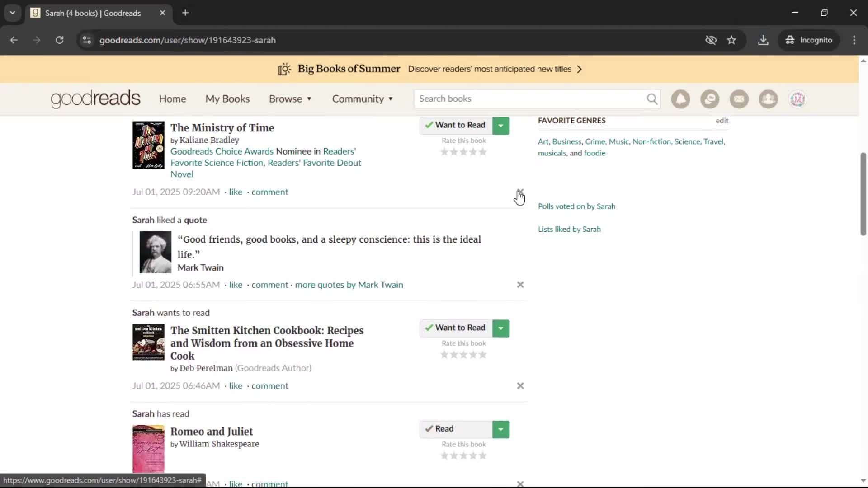
Task: Remove the Ministry of Time update
Action: tap(520, 192)
